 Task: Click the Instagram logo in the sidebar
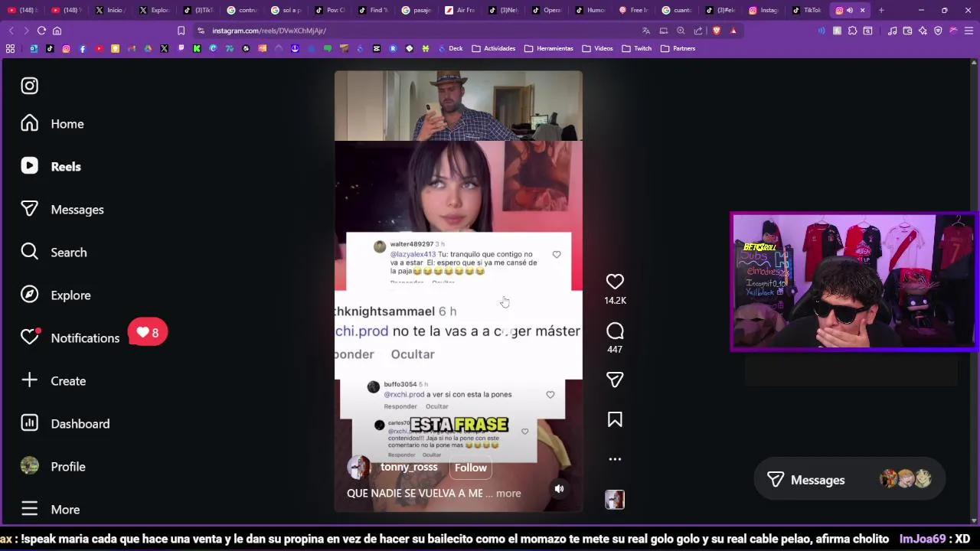(29, 86)
